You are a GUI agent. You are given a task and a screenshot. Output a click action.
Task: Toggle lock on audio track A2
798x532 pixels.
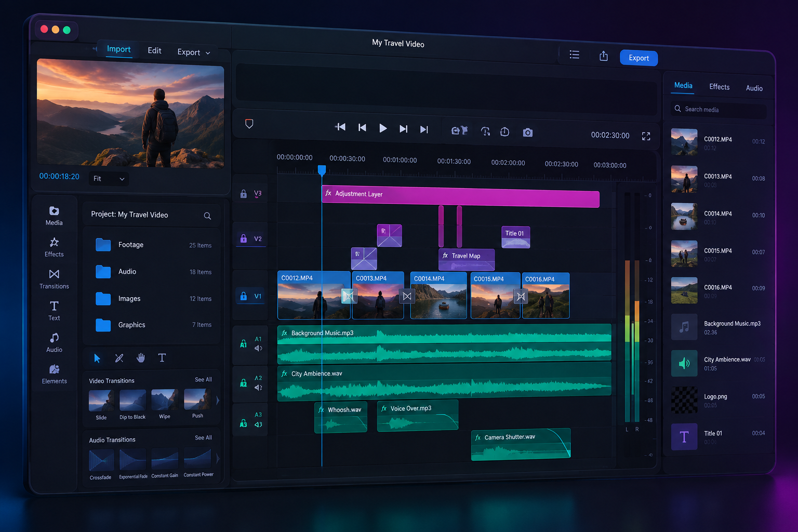[x=243, y=383]
